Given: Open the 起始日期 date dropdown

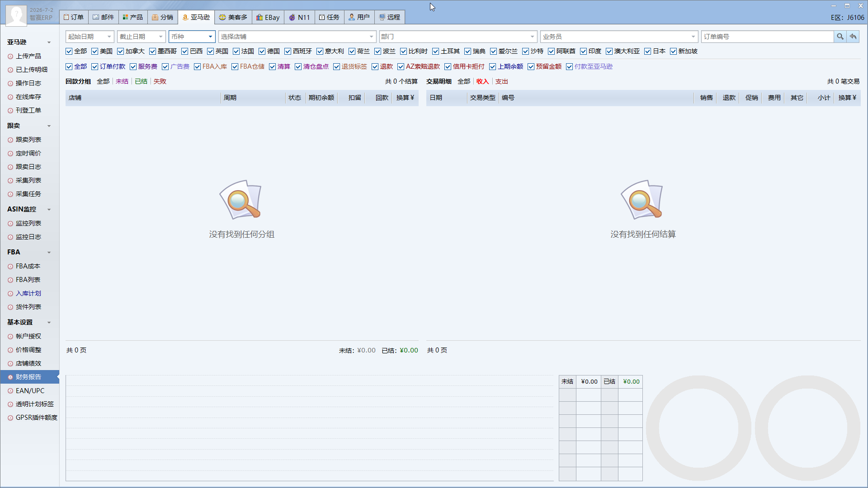Looking at the screenshot, I should tap(109, 37).
